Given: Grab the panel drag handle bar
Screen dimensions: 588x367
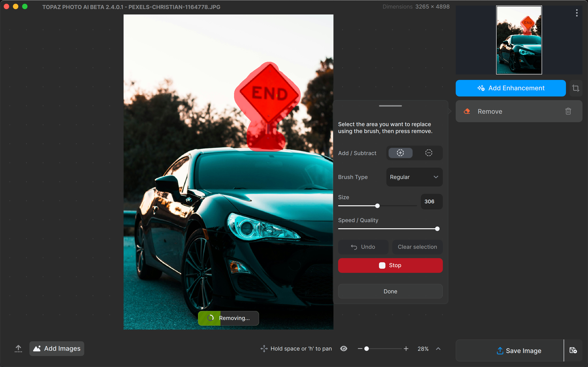Looking at the screenshot, I should click(x=390, y=106).
